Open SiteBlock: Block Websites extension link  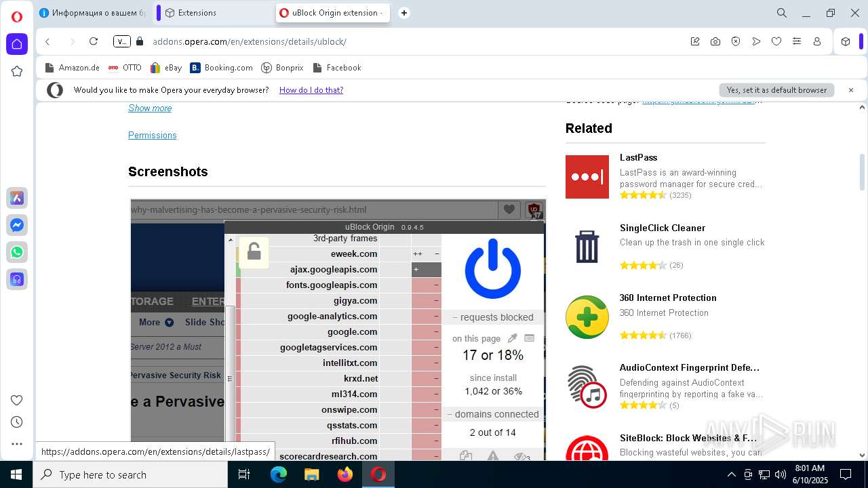point(688,439)
